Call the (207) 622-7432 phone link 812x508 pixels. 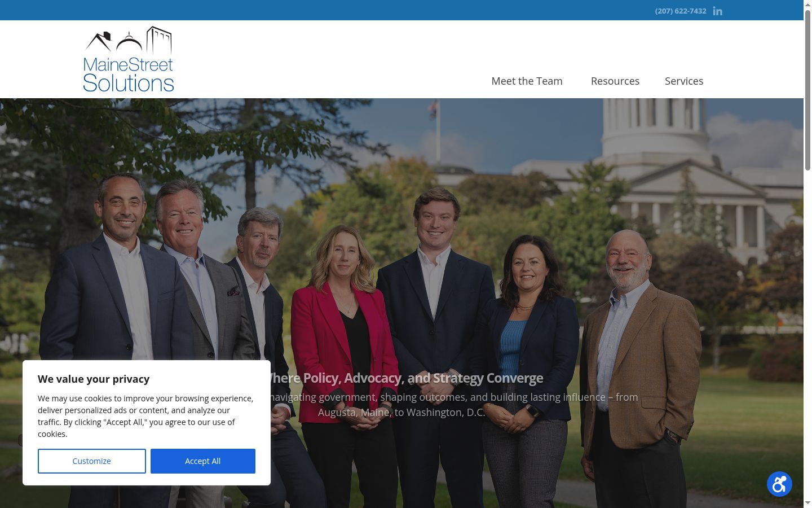(x=681, y=11)
